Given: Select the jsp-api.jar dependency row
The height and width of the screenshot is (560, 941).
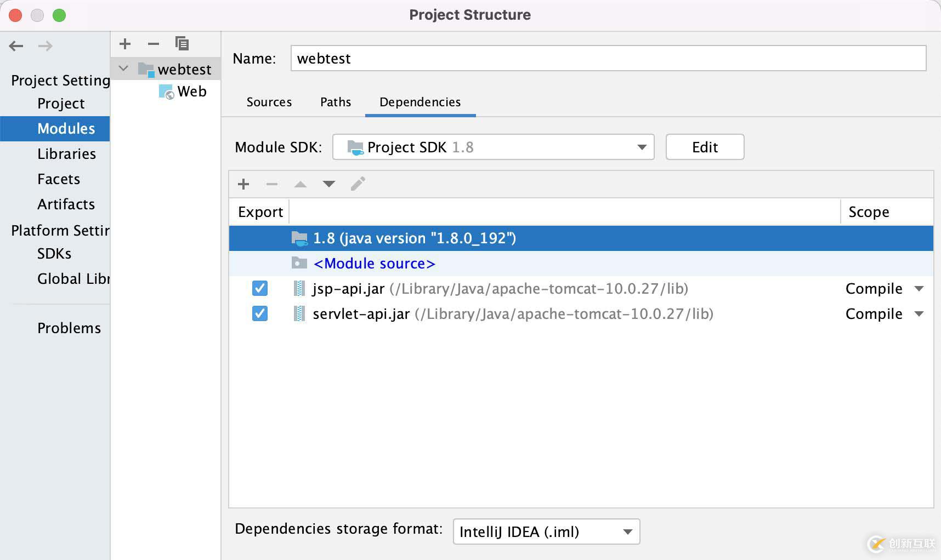Looking at the screenshot, I should 581,289.
